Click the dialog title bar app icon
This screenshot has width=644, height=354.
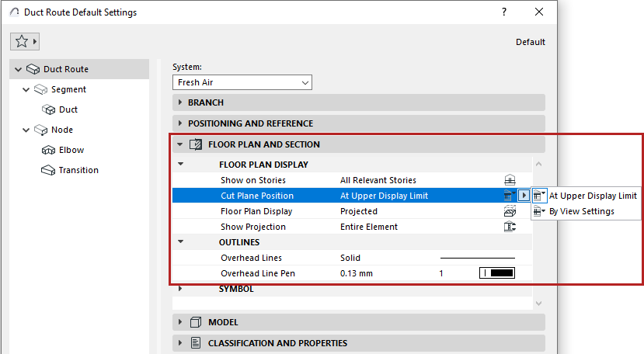[x=15, y=12]
